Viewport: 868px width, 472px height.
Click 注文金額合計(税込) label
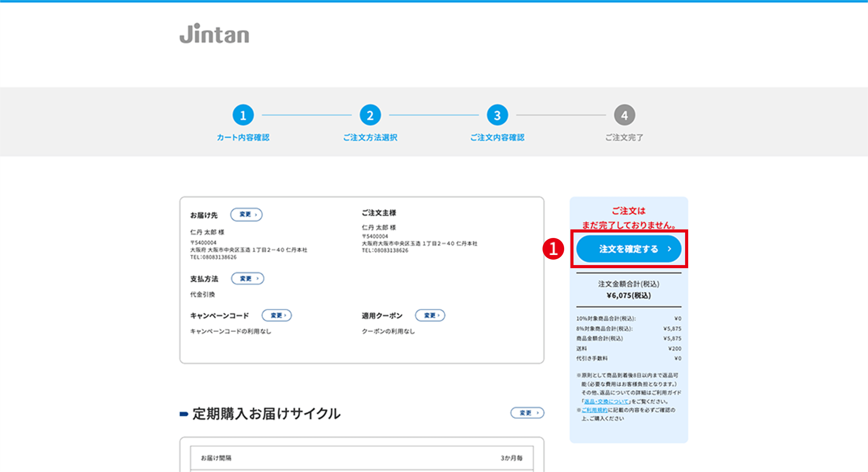tap(629, 284)
